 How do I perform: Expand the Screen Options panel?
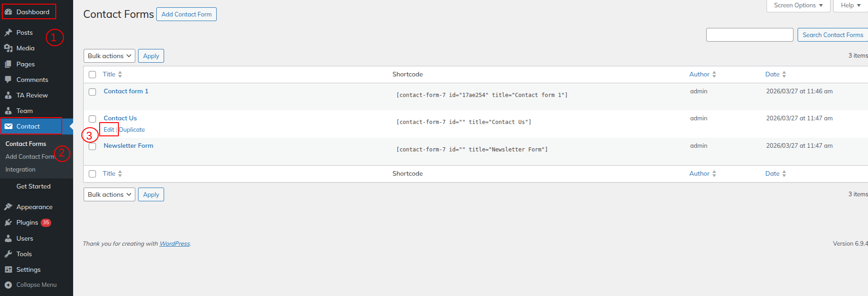pyautogui.click(x=798, y=5)
